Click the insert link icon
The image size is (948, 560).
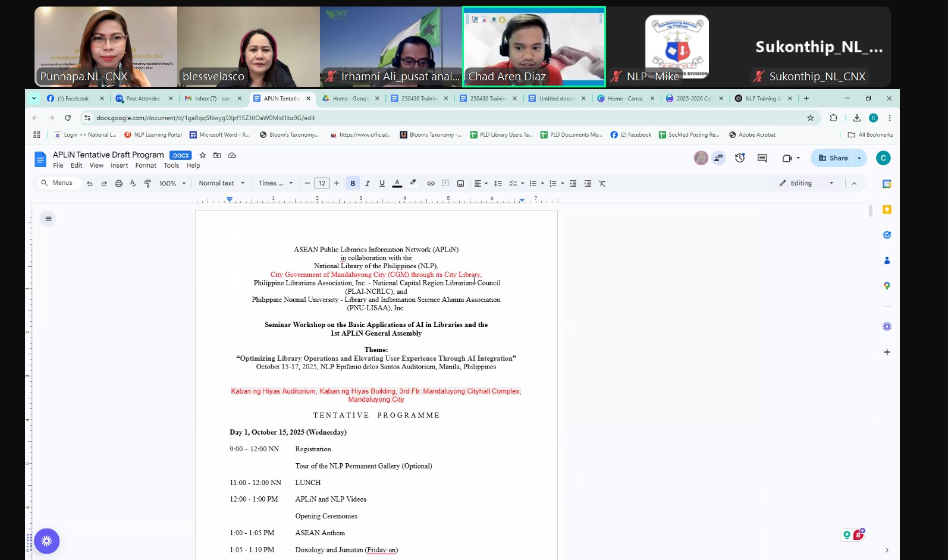tap(431, 184)
